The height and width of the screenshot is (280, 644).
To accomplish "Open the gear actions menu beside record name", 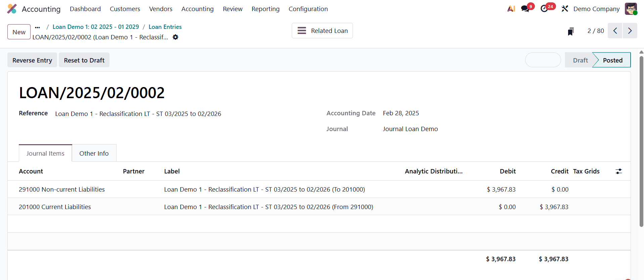I will [175, 37].
